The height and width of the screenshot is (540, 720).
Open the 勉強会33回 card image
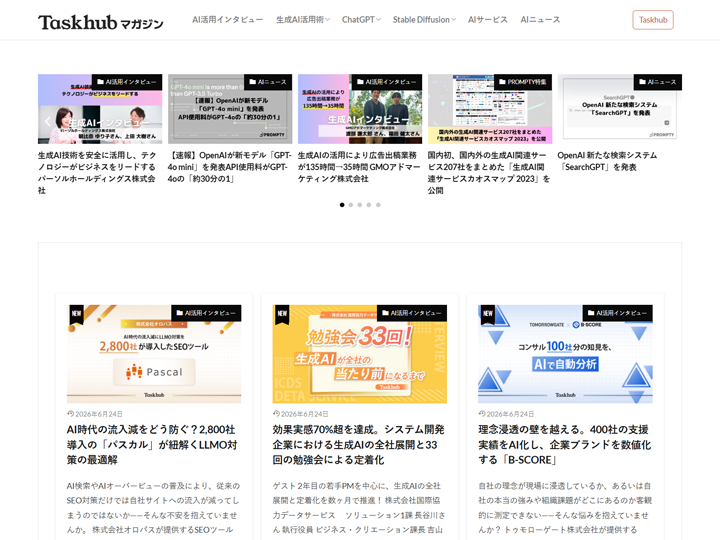point(360,354)
